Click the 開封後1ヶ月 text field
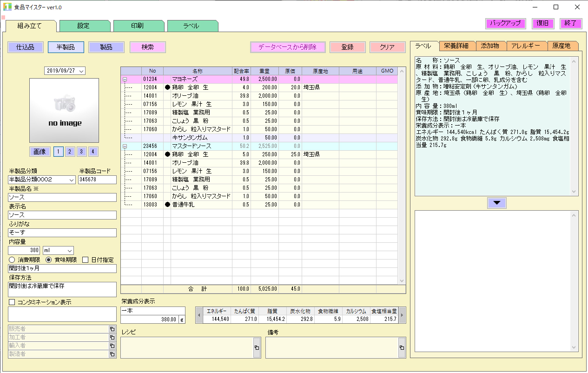Image resolution: width=588 pixels, height=373 pixels. point(62,268)
